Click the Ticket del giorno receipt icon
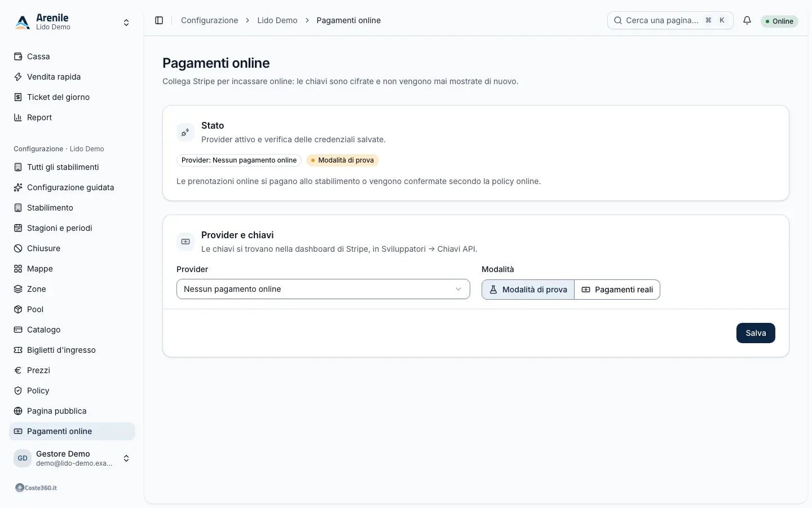Screen dimensions: 812x508 coord(18,97)
